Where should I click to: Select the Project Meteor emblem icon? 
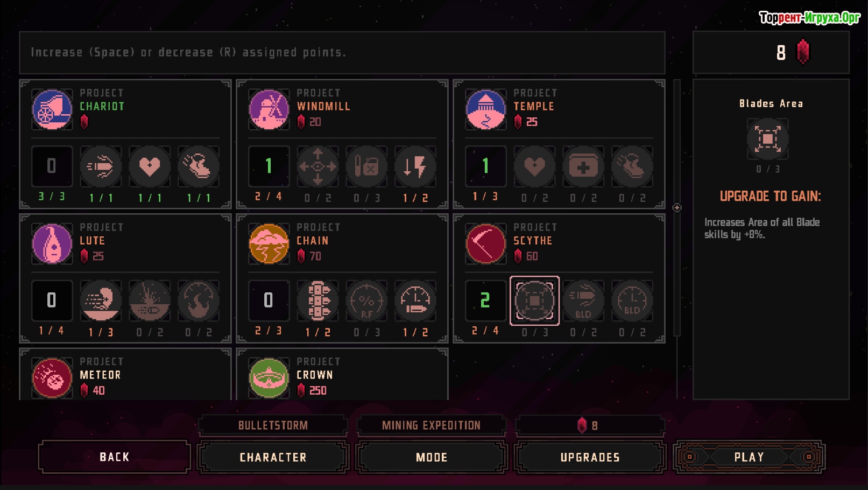click(x=52, y=378)
